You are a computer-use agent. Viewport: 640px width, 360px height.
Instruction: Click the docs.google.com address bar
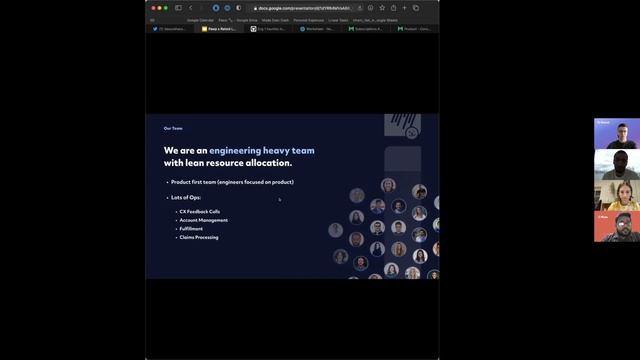pos(304,8)
